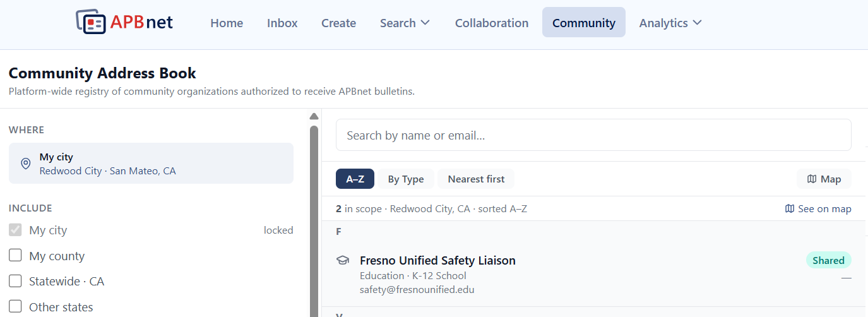Viewport: 868px width, 317px height.
Task: Sort the list By Type
Action: [406, 179]
